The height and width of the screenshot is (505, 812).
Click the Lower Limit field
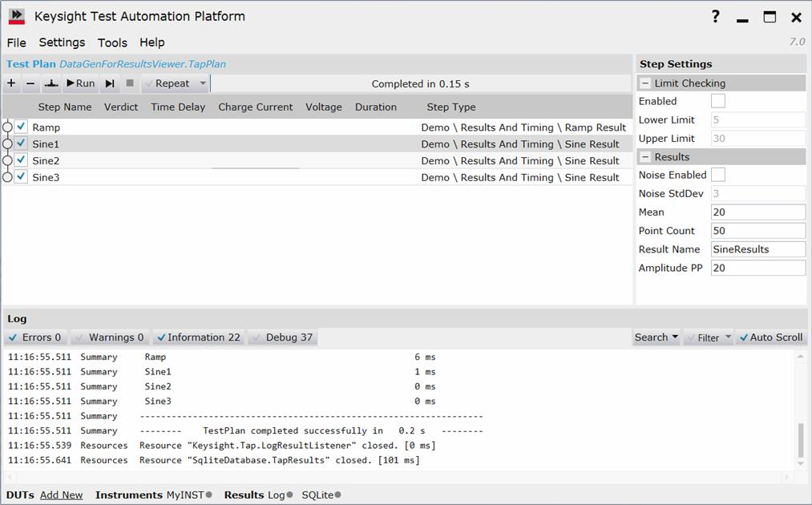758,119
